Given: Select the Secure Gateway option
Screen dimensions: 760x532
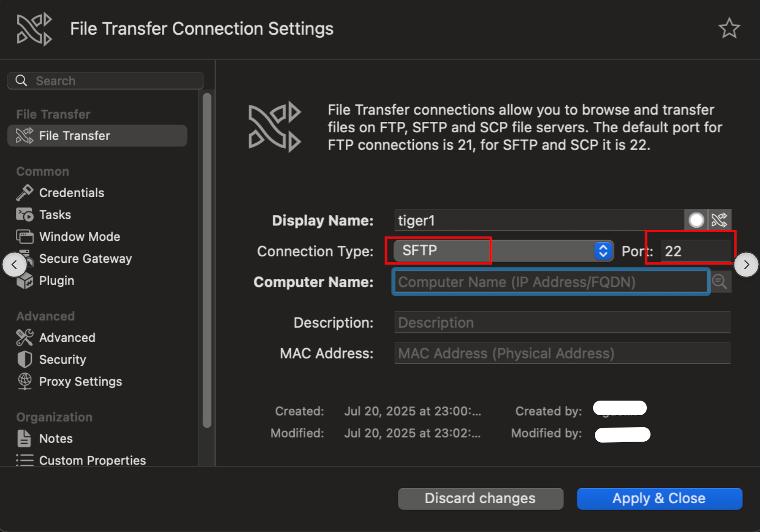Looking at the screenshot, I should coord(85,258).
